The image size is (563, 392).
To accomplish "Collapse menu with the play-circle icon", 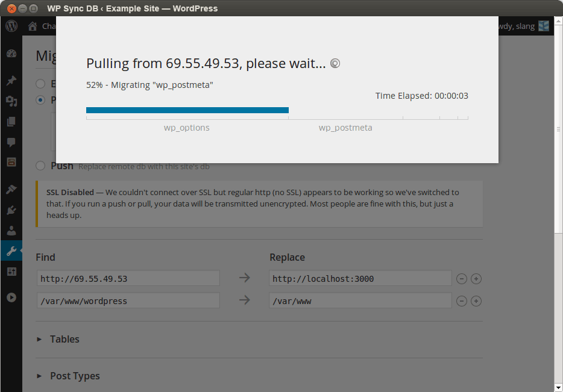I will click(11, 297).
